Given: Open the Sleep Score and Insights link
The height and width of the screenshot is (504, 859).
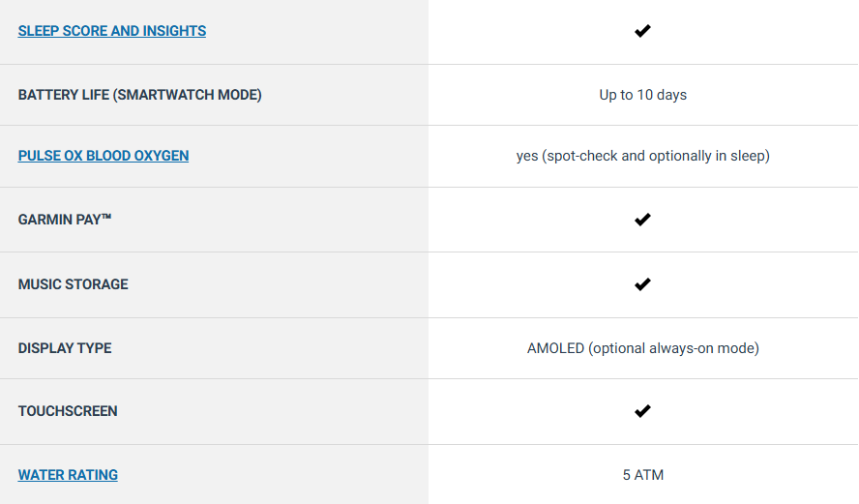Looking at the screenshot, I should [x=112, y=31].
